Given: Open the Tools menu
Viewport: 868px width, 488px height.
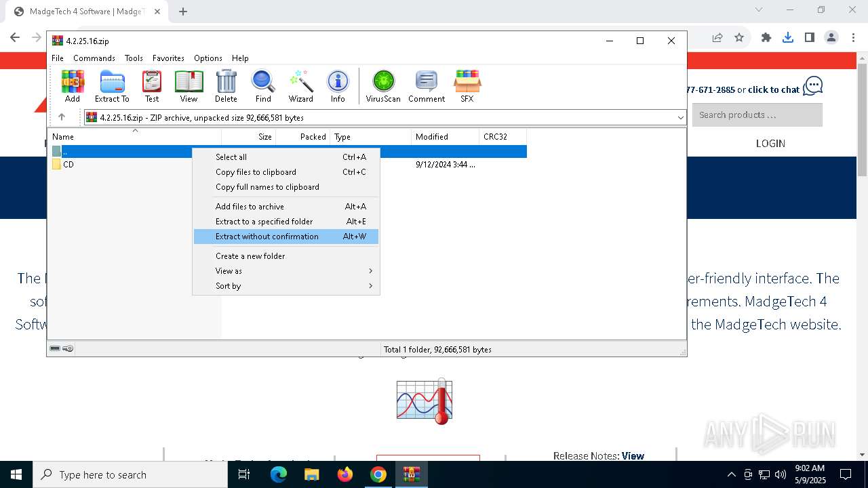Looking at the screenshot, I should click(134, 58).
